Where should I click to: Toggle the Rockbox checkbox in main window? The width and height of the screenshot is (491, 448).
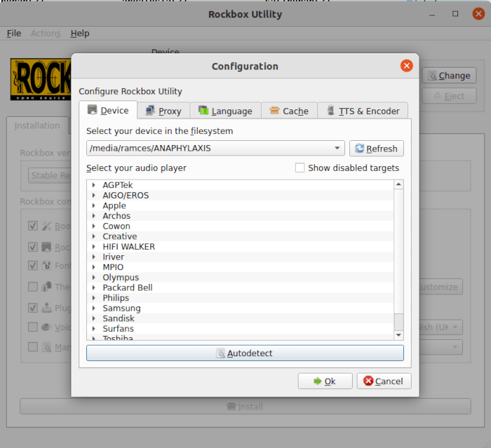click(33, 247)
